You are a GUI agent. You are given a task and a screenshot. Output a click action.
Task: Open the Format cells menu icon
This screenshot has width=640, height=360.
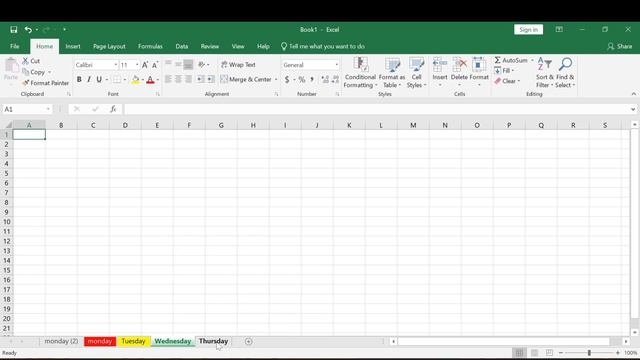(479, 65)
